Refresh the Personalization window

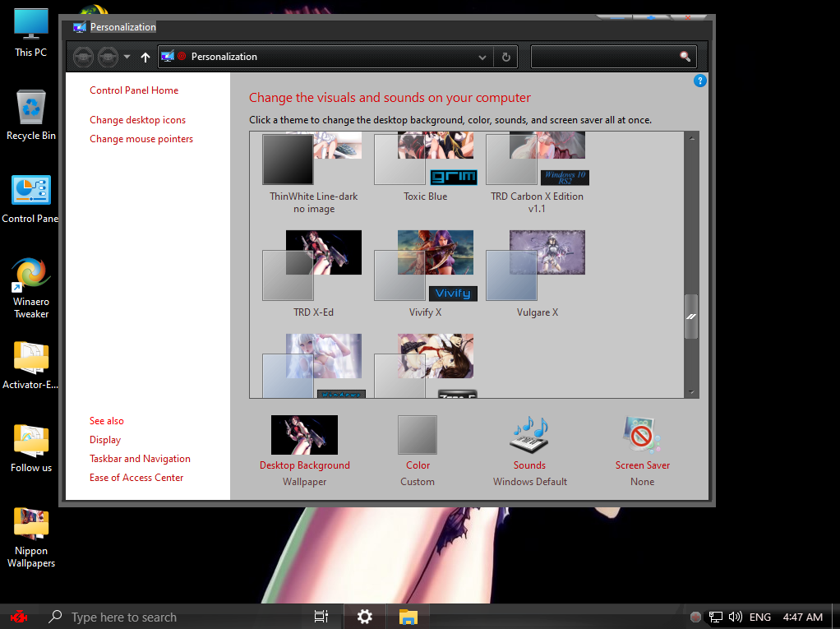pos(505,58)
